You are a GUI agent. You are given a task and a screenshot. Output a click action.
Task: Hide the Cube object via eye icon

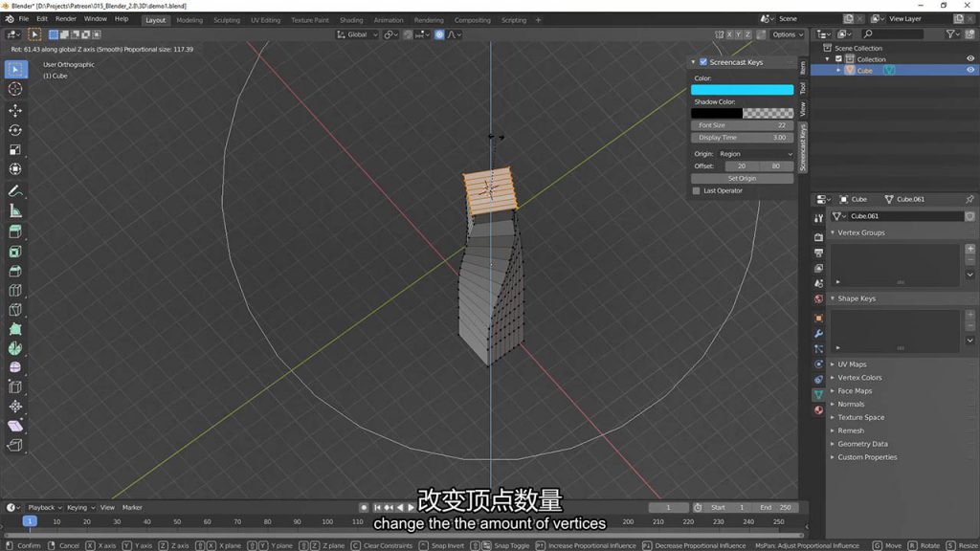click(970, 71)
